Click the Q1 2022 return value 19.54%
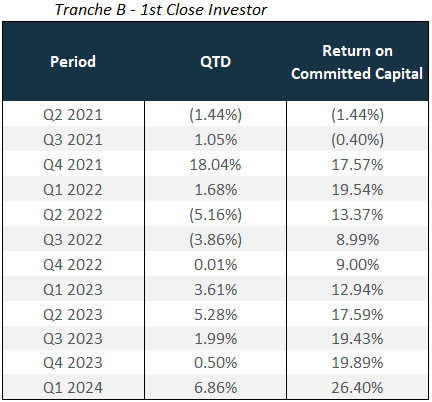Screen dimensions: 432x402 357,190
